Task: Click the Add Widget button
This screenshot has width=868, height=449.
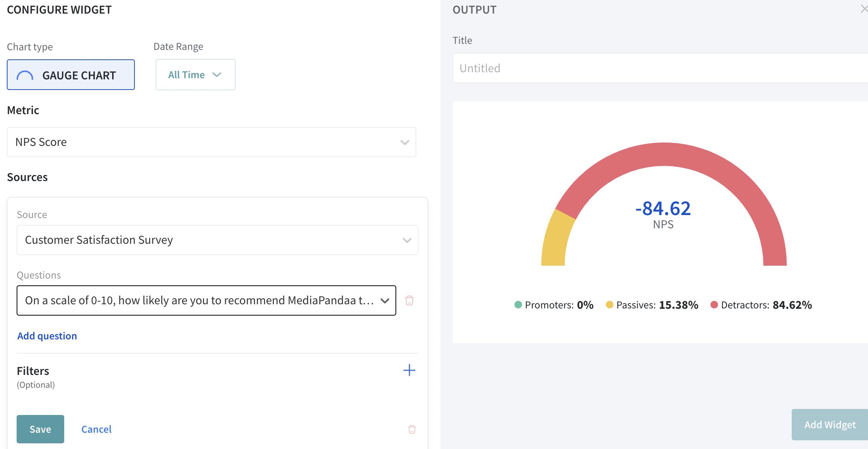Action: (829, 425)
